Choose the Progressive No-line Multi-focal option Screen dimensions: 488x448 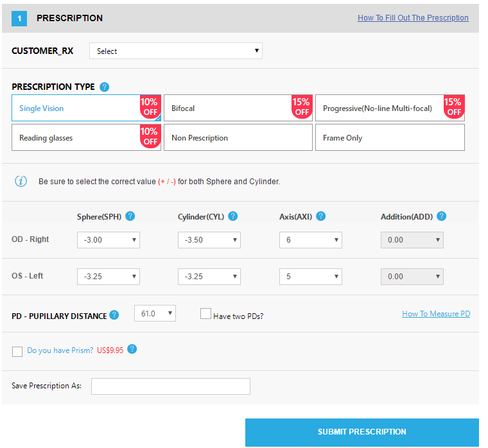pos(381,108)
